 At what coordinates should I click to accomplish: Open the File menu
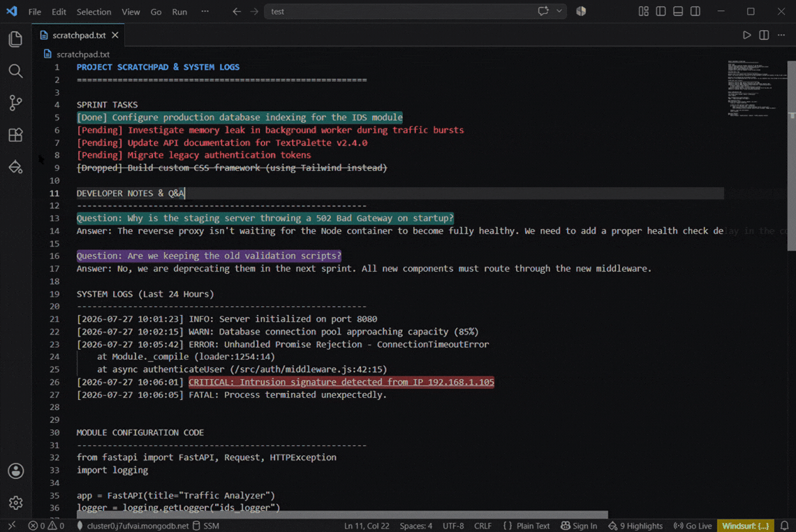click(x=34, y=12)
